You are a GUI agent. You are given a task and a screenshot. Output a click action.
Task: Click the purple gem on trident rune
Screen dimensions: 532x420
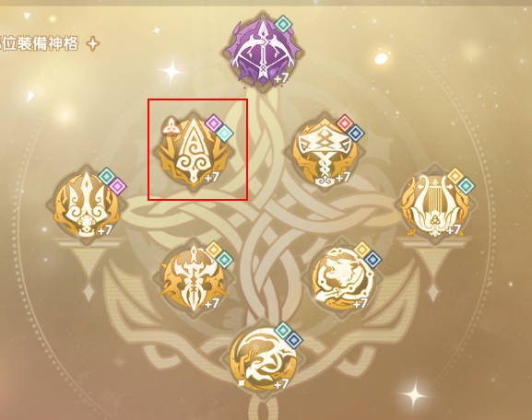117,186
